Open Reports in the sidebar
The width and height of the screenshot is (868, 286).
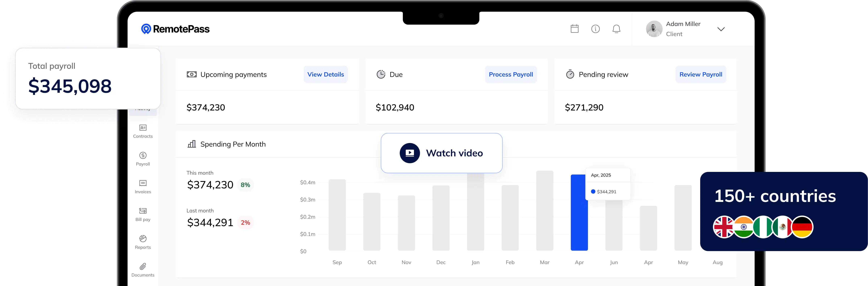[143, 242]
